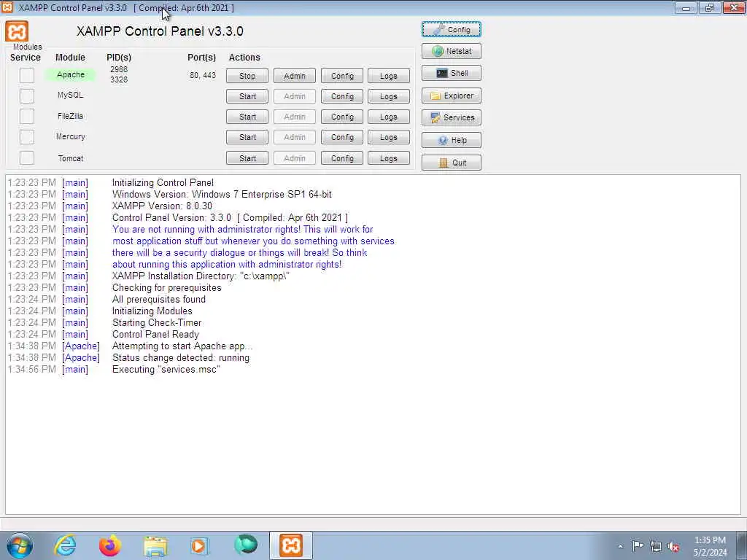Open the Windows Start menu
747x560 pixels.
[x=20, y=545]
